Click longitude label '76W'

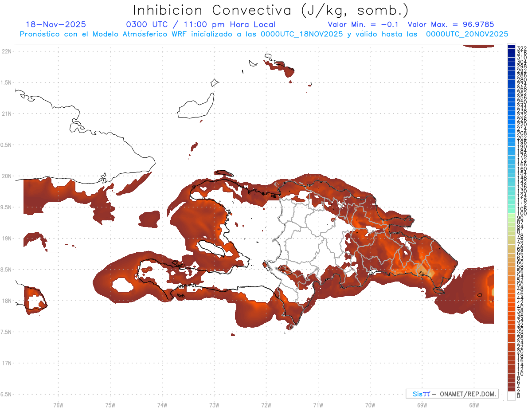click(58, 405)
